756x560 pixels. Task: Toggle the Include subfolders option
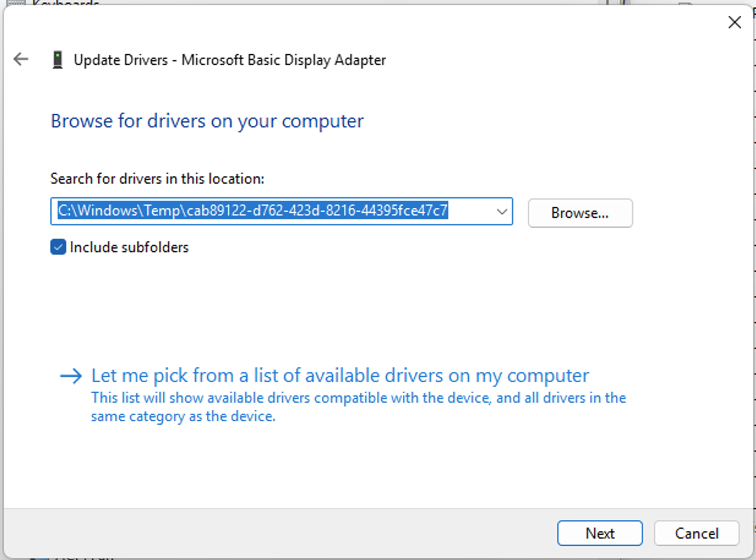[x=57, y=247]
